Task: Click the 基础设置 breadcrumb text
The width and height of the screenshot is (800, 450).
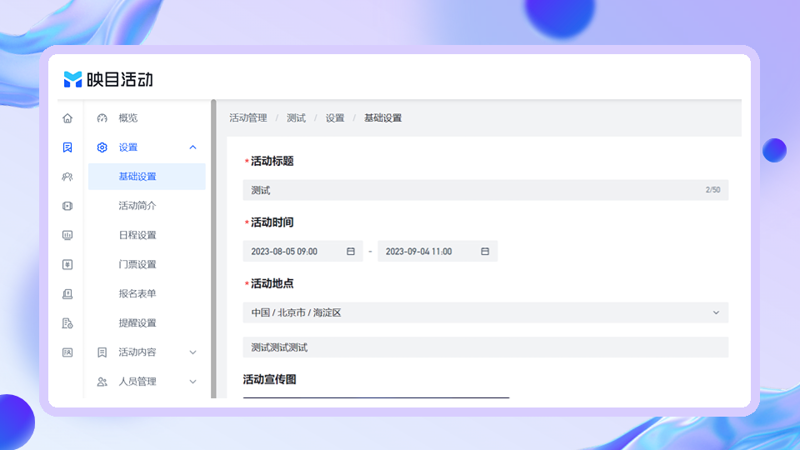Action: (x=383, y=118)
